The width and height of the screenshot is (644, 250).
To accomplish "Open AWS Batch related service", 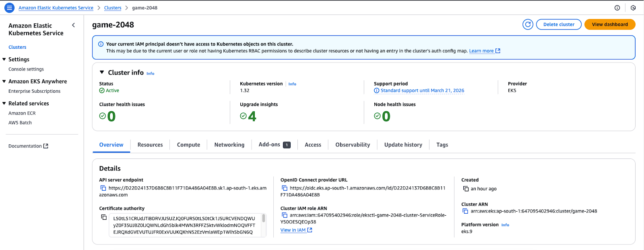I will (20, 123).
